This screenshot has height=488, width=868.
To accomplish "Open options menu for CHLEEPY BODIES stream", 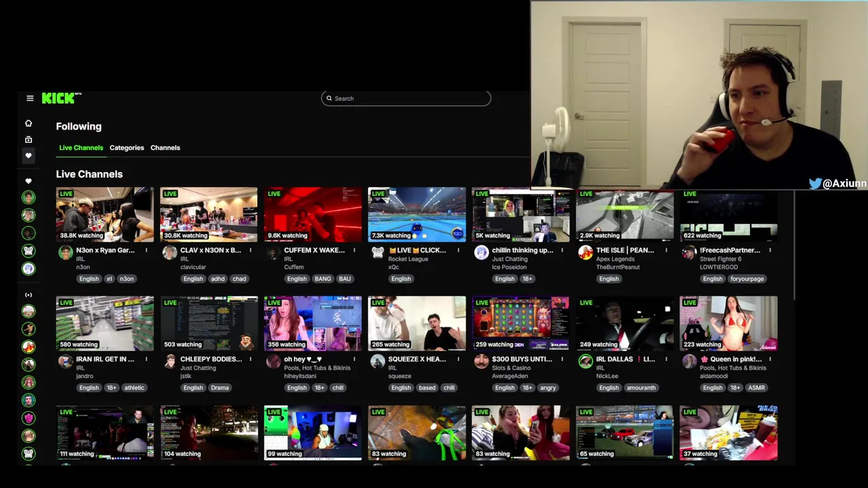I will 250,359.
